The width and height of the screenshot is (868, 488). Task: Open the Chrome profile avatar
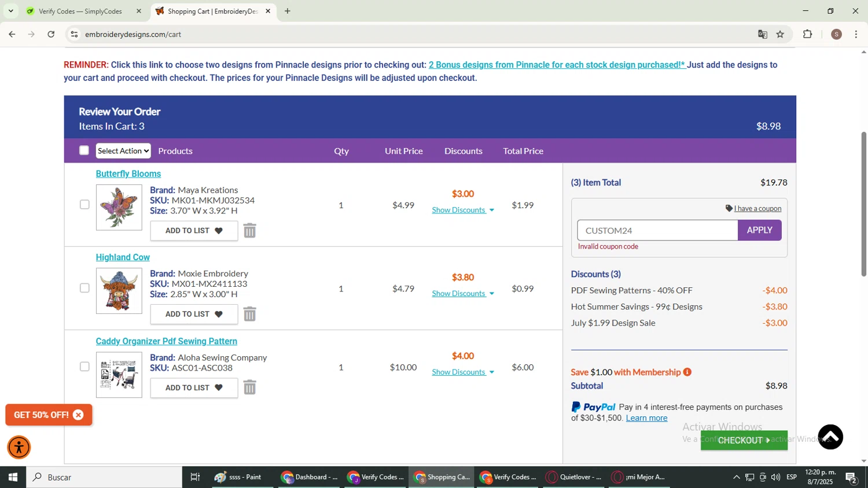tap(836, 34)
